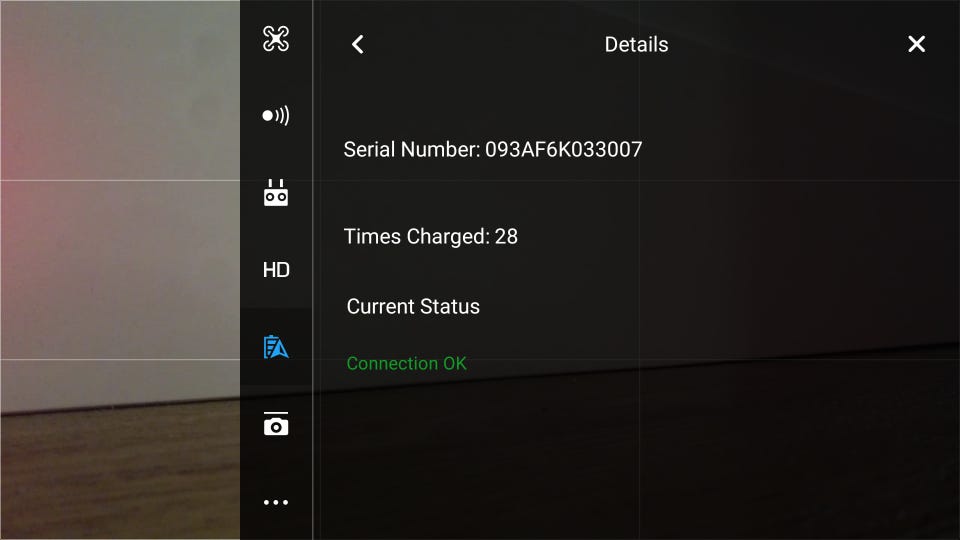Open visual sensing settings icon
The height and width of the screenshot is (540, 960).
click(276, 116)
